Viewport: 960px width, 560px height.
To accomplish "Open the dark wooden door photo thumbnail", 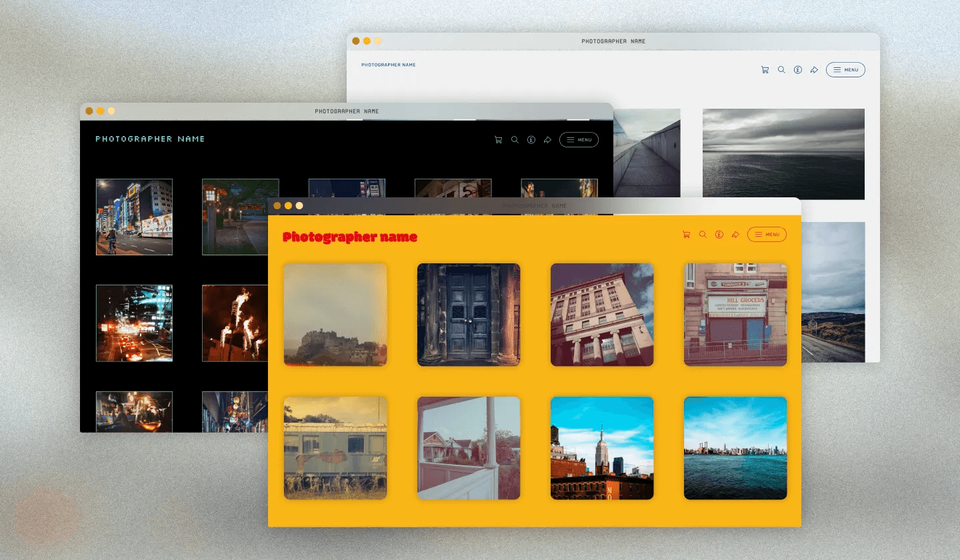I will coord(469,315).
